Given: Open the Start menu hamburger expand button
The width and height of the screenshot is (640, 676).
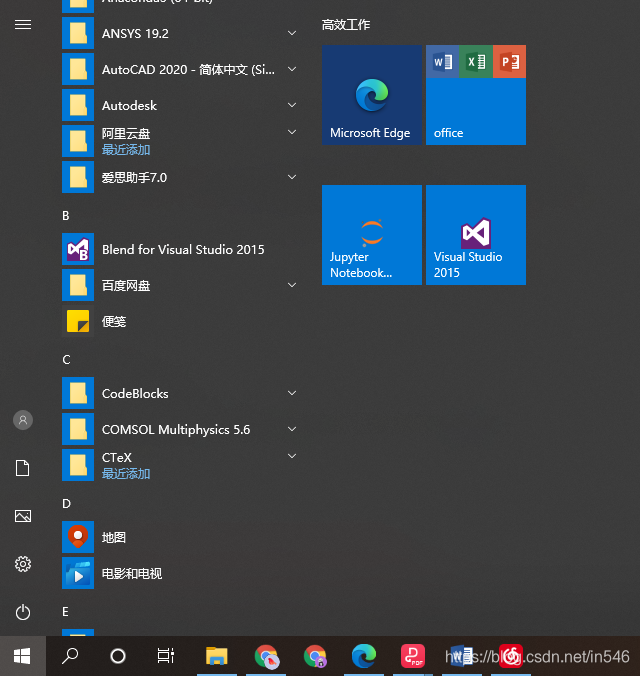Looking at the screenshot, I should (23, 25).
